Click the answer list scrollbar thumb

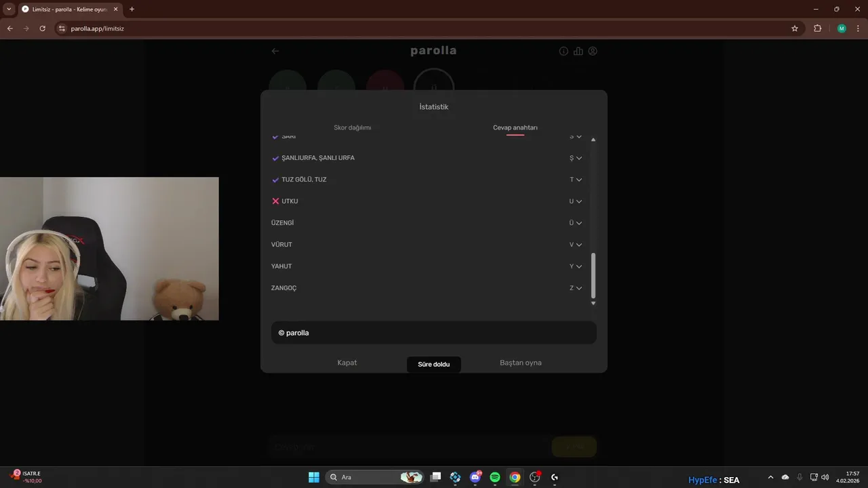[593, 276]
